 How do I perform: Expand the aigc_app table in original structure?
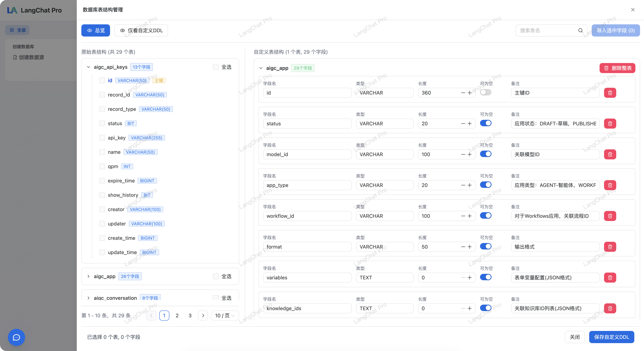tap(89, 276)
